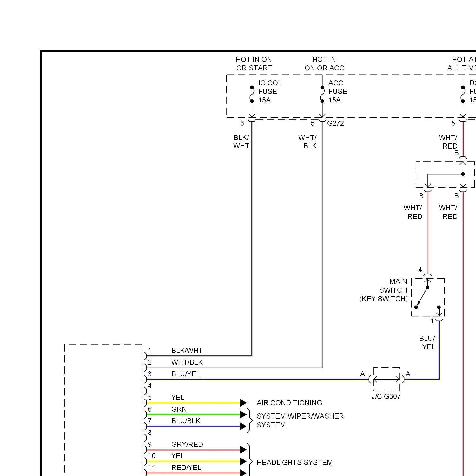Viewport: 476px width, 476px height.
Task: Click pin number 8 on the left connector
Action: 150,433
